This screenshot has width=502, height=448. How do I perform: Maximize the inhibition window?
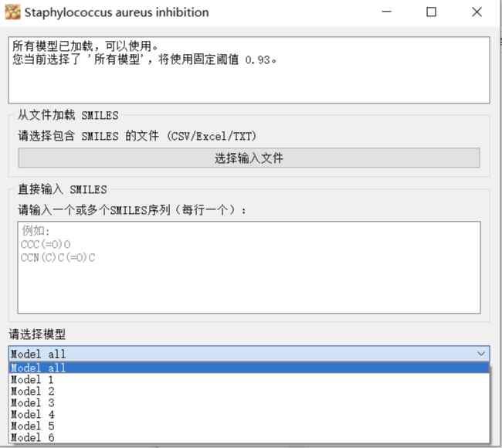[x=431, y=12]
